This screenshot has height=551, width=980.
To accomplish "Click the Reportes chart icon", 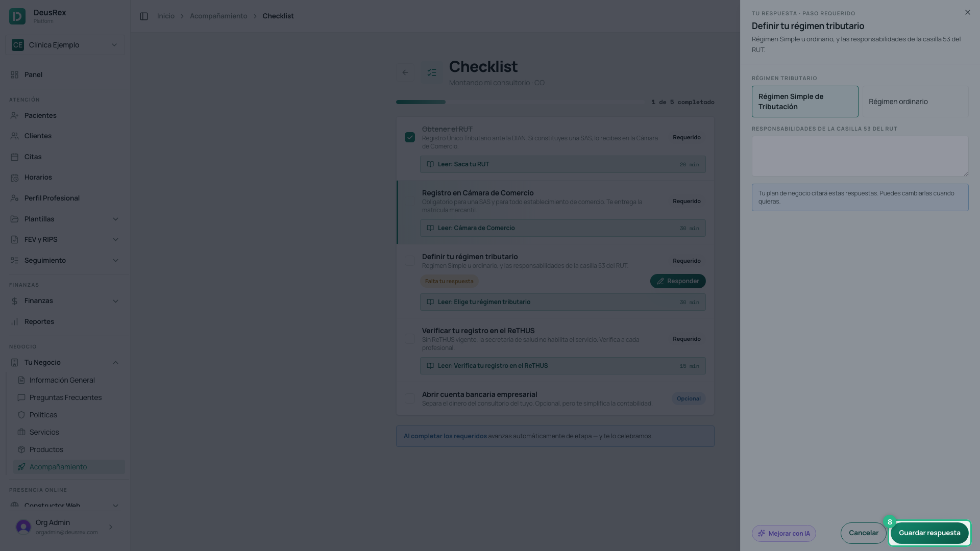I will tap(14, 322).
